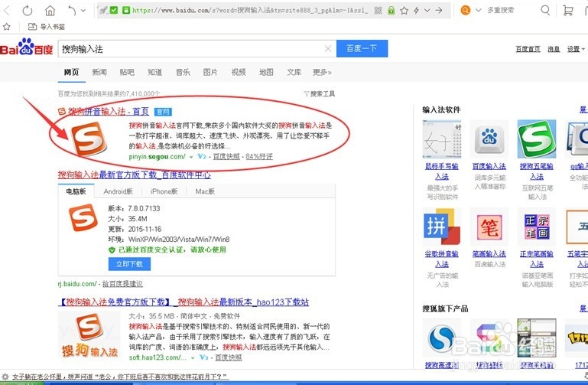Open the 百度输入法 du paw icon
588x385 pixels.
[489, 139]
